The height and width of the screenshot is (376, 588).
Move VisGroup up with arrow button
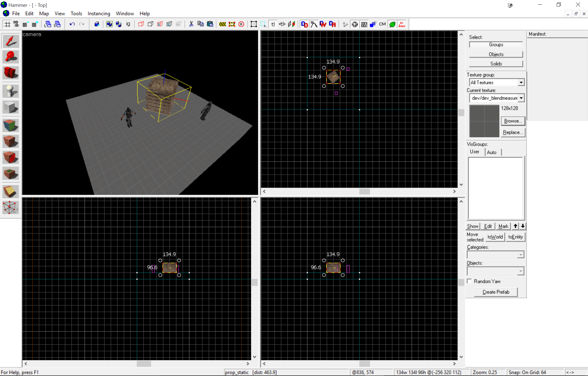pyautogui.click(x=516, y=226)
